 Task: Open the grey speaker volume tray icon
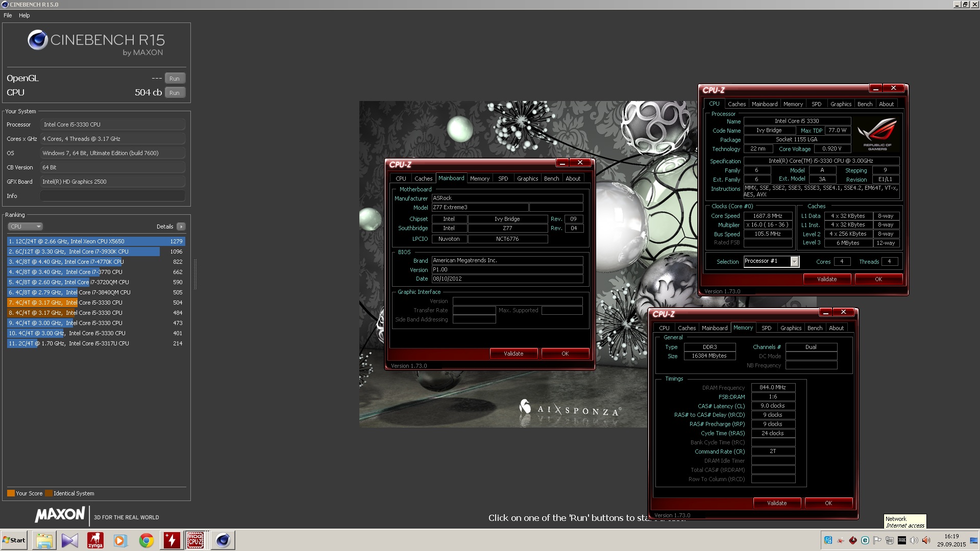click(914, 540)
